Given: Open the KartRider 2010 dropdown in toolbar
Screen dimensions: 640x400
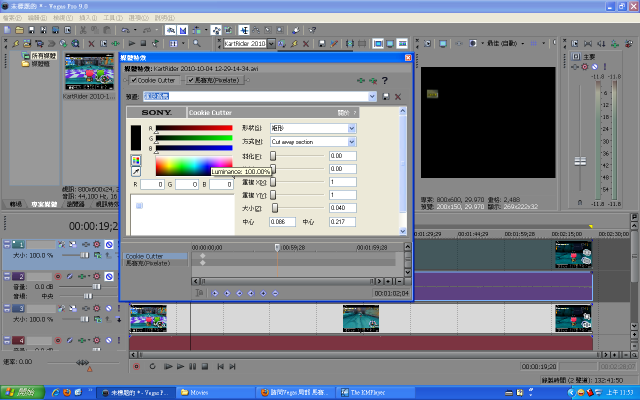Looking at the screenshot, I should [271, 44].
